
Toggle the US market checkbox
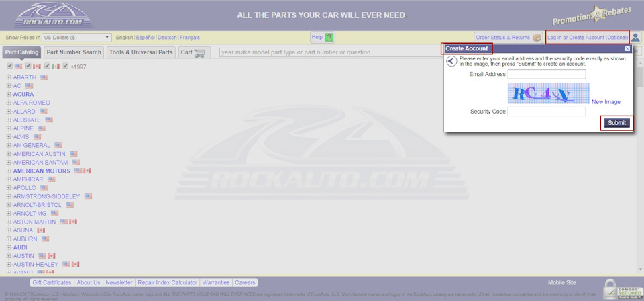pyautogui.click(x=10, y=66)
